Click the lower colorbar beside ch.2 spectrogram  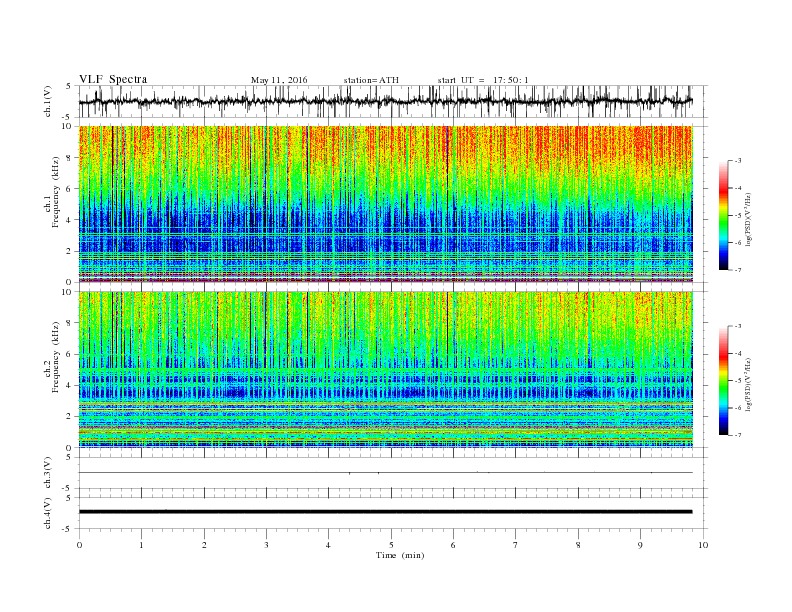[x=724, y=380]
